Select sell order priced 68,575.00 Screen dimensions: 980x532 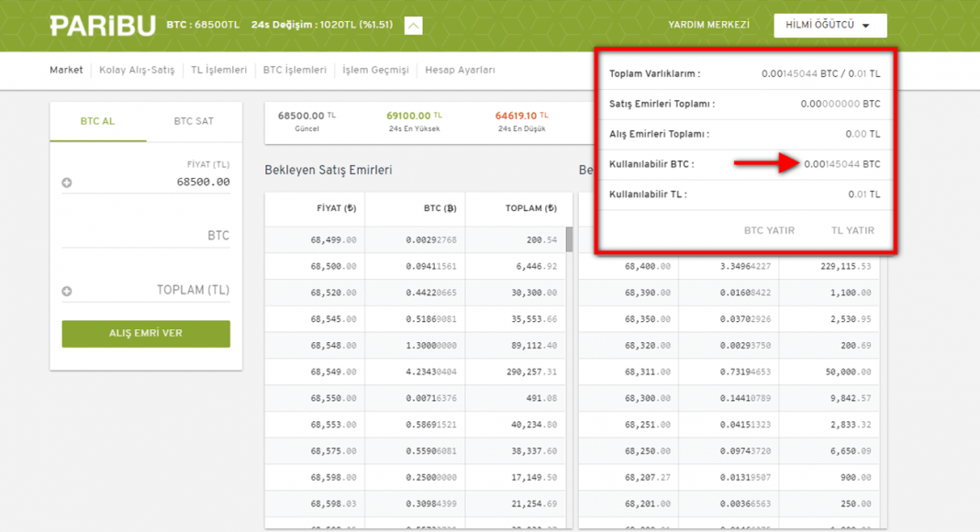click(x=415, y=451)
